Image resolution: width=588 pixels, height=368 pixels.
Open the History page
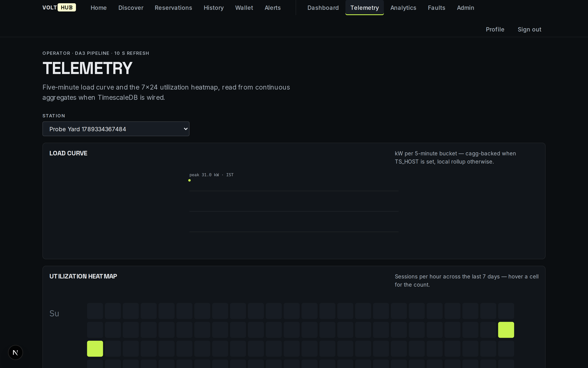(214, 8)
